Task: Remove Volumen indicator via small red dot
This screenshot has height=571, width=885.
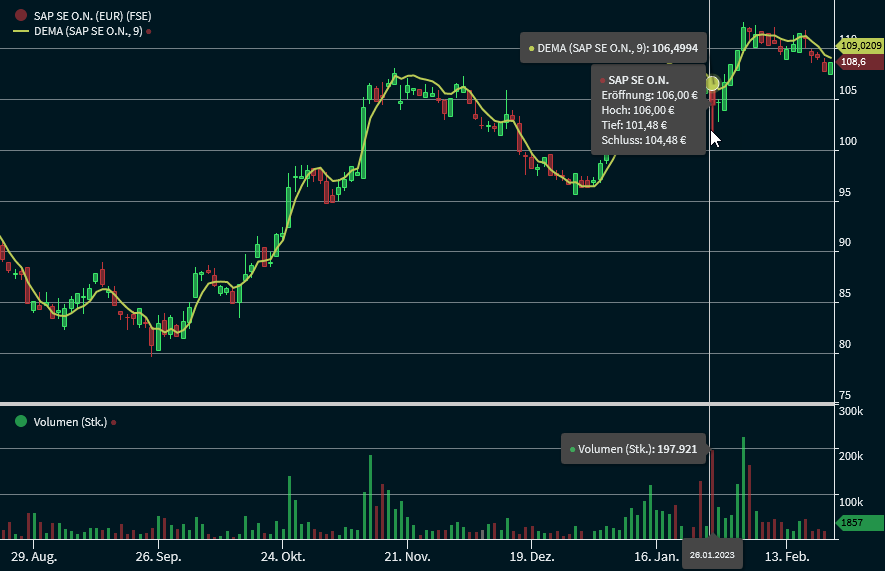Action: click(114, 422)
